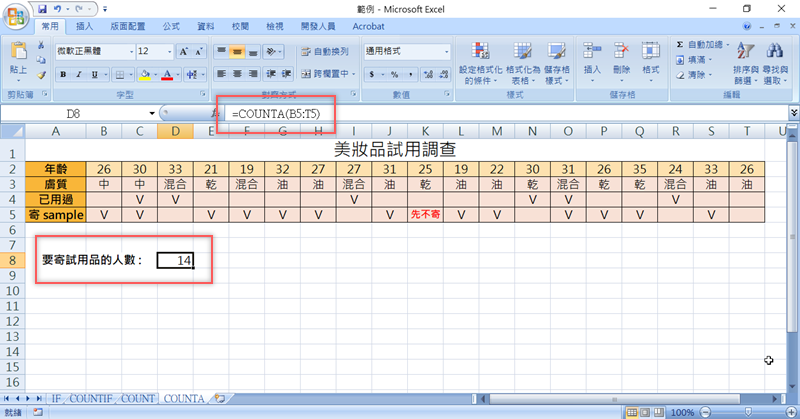Open the COUNTIF sheet tab
Screen dimensions: 800x419
click(x=91, y=399)
